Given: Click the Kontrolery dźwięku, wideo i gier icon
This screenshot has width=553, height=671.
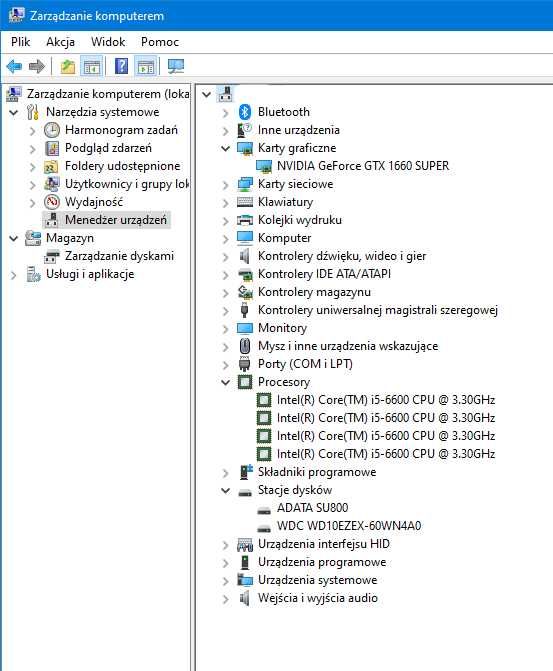Looking at the screenshot, I should [x=244, y=256].
